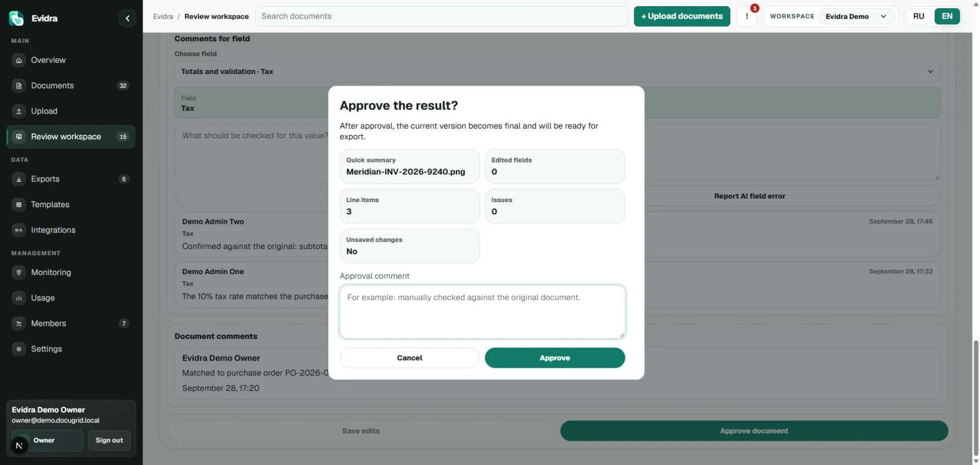Image resolution: width=980 pixels, height=465 pixels.
Task: Focus the Search documents field
Action: click(441, 16)
